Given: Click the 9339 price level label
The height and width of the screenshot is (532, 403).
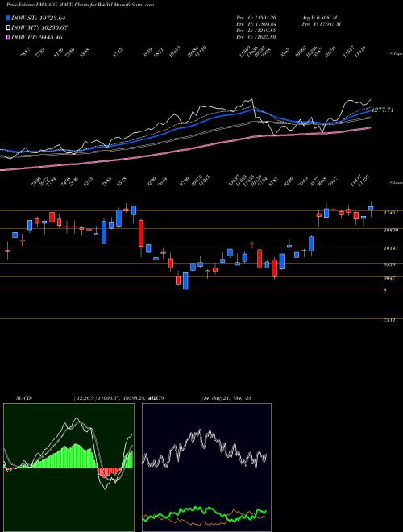Looking at the screenshot, I should (x=390, y=264).
